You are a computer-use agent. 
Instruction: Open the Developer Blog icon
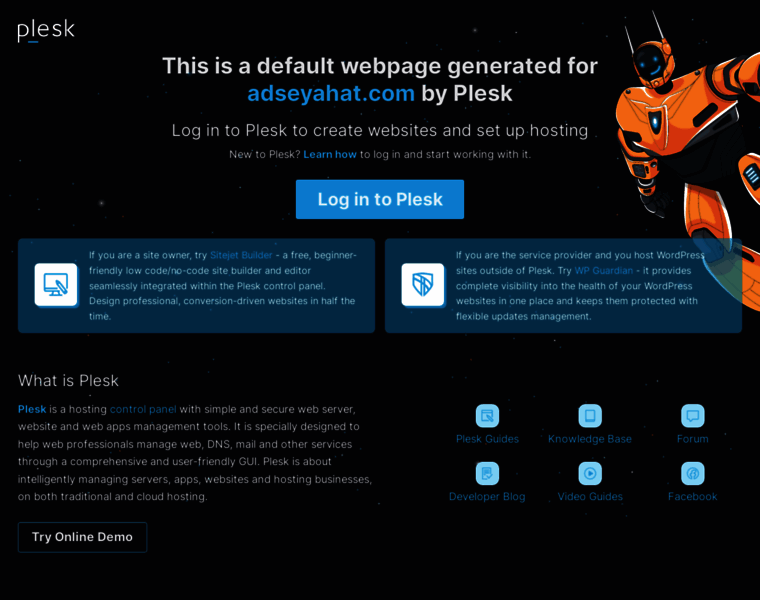point(487,474)
